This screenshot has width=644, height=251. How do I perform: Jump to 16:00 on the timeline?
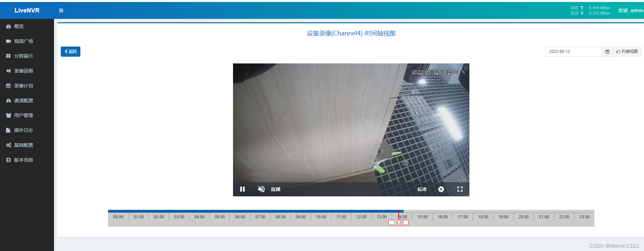coord(442,217)
